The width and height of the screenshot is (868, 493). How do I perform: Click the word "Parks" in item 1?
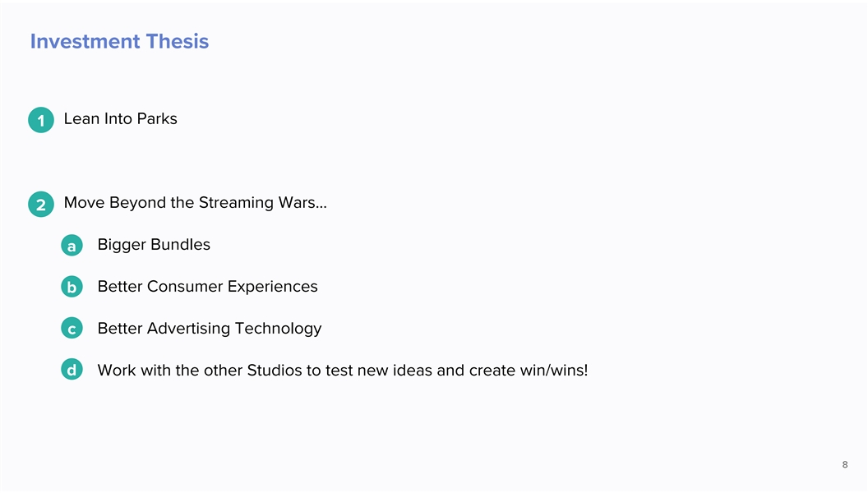[157, 118]
